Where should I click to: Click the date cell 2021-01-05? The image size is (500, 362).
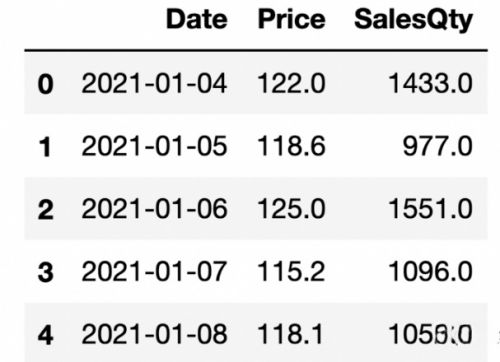click(154, 146)
